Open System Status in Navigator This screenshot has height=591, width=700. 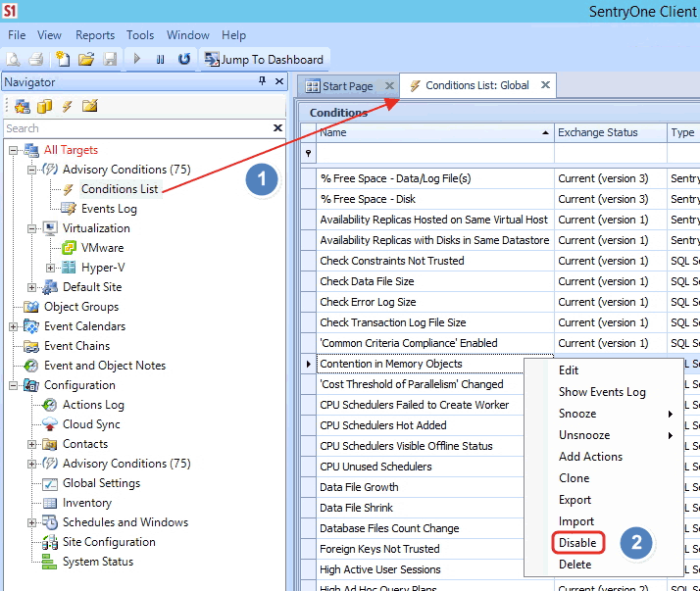click(x=98, y=562)
